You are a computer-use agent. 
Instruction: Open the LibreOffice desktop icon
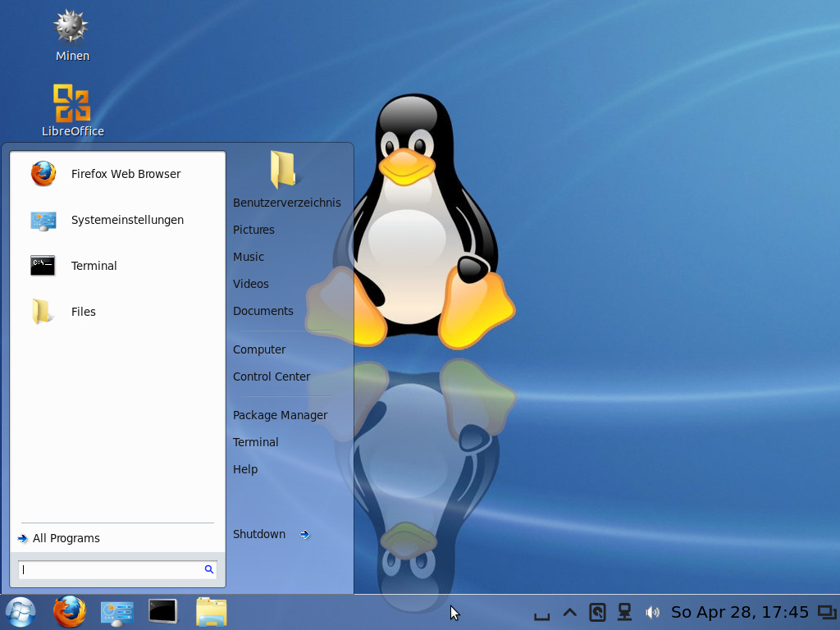coord(72,111)
